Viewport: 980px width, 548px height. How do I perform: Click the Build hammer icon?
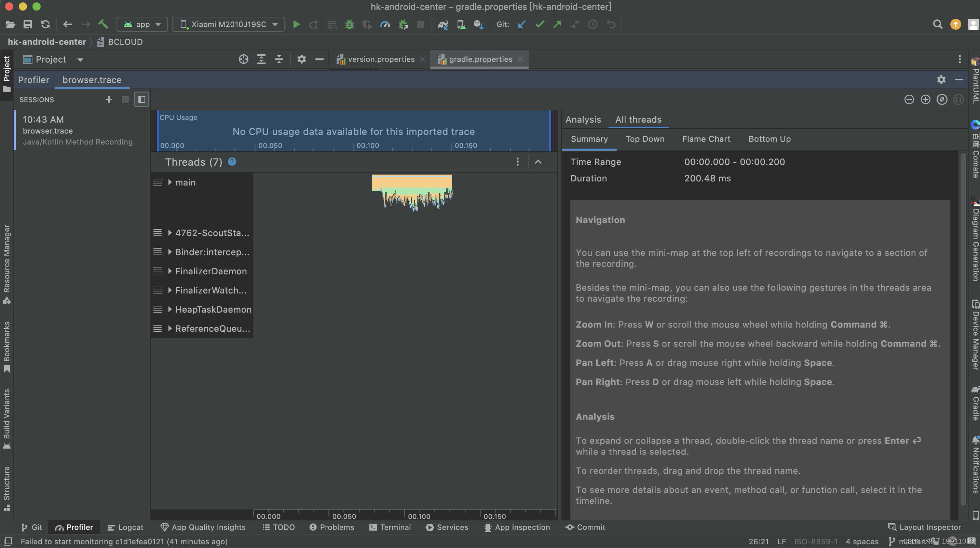point(103,25)
